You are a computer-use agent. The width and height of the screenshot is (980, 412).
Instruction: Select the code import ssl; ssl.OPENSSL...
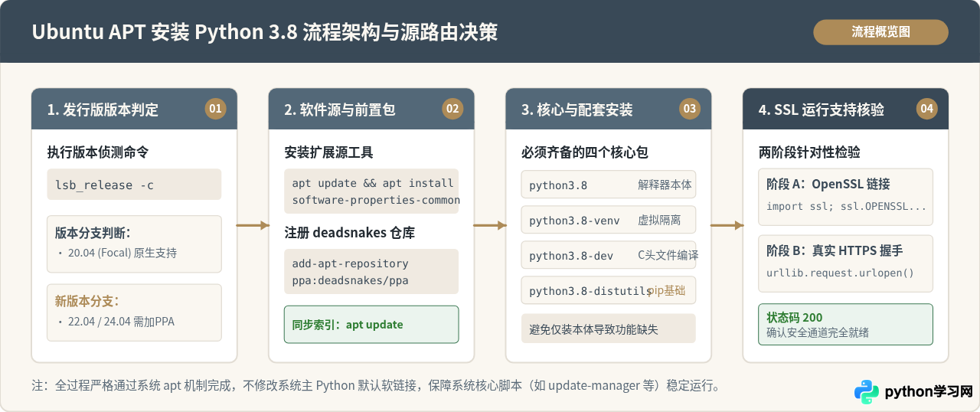tap(847, 207)
